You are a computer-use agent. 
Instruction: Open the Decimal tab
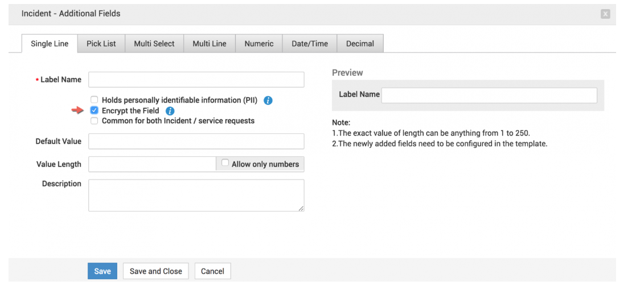tap(360, 43)
